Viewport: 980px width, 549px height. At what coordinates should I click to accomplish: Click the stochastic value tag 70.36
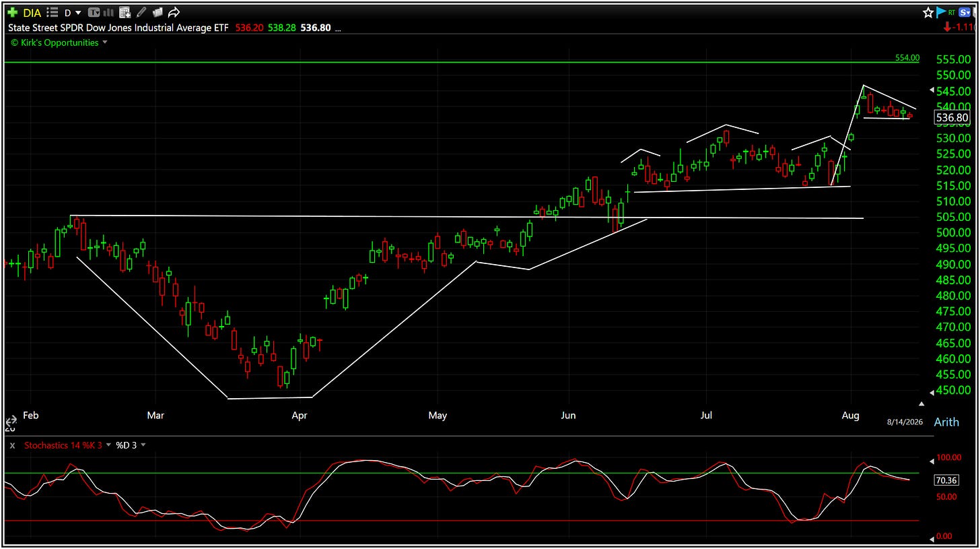point(948,480)
